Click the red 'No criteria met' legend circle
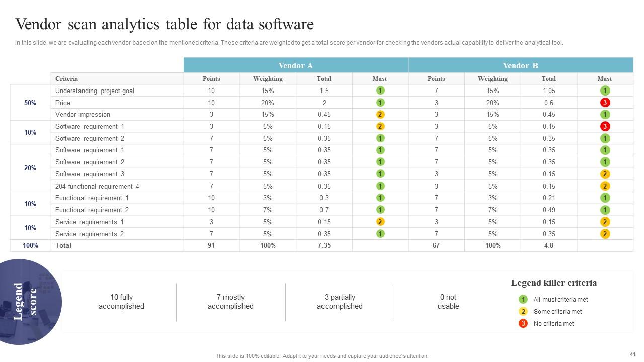644x362 pixels. click(x=523, y=323)
